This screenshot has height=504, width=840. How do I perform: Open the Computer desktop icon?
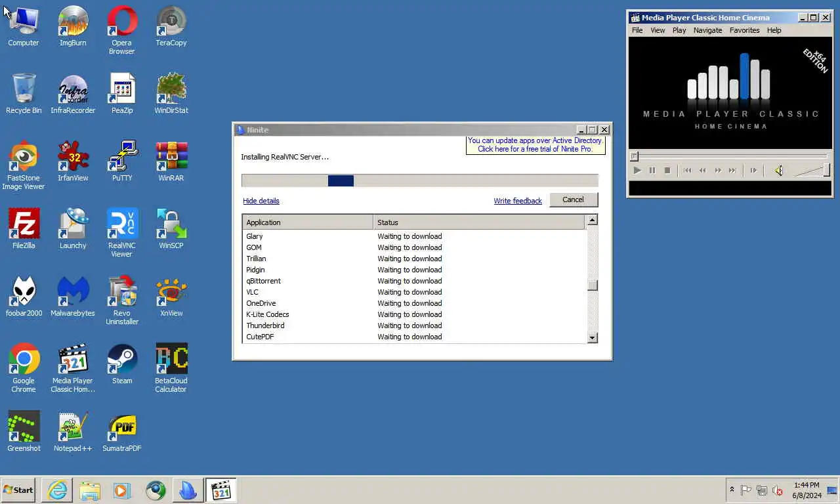pos(24,26)
